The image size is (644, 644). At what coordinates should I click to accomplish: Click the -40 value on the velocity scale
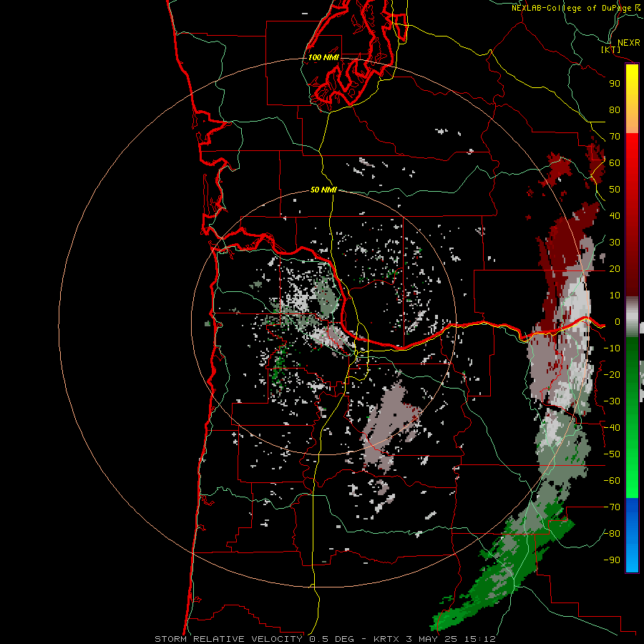[612, 428]
